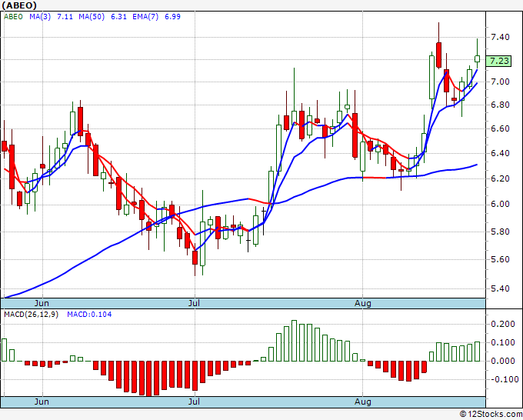Click the MA(3) indicator label
This screenshot has height=420, width=523.
(40, 17)
